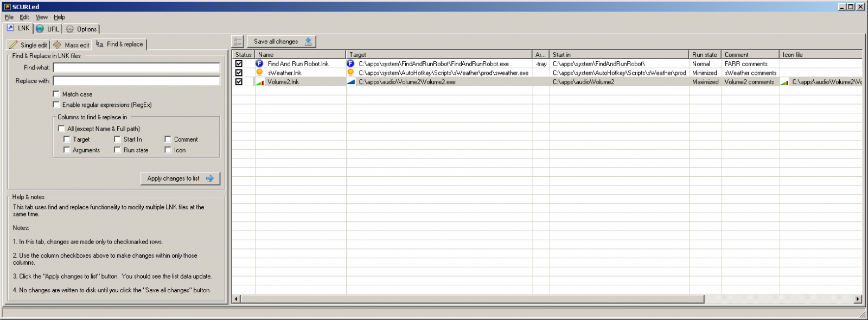Uncheck the sWeather.lnk row status checkbox
The image size is (868, 320).
(239, 73)
